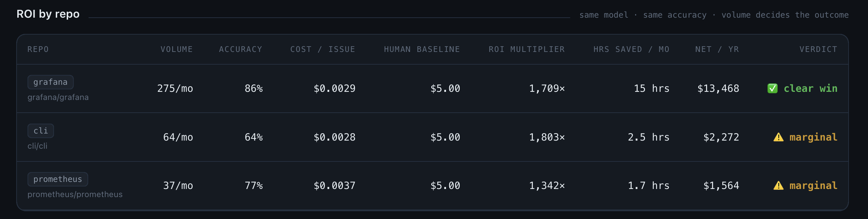The width and height of the screenshot is (868, 219).
Task: Click the ROI by repo heading
Action: click(x=48, y=14)
